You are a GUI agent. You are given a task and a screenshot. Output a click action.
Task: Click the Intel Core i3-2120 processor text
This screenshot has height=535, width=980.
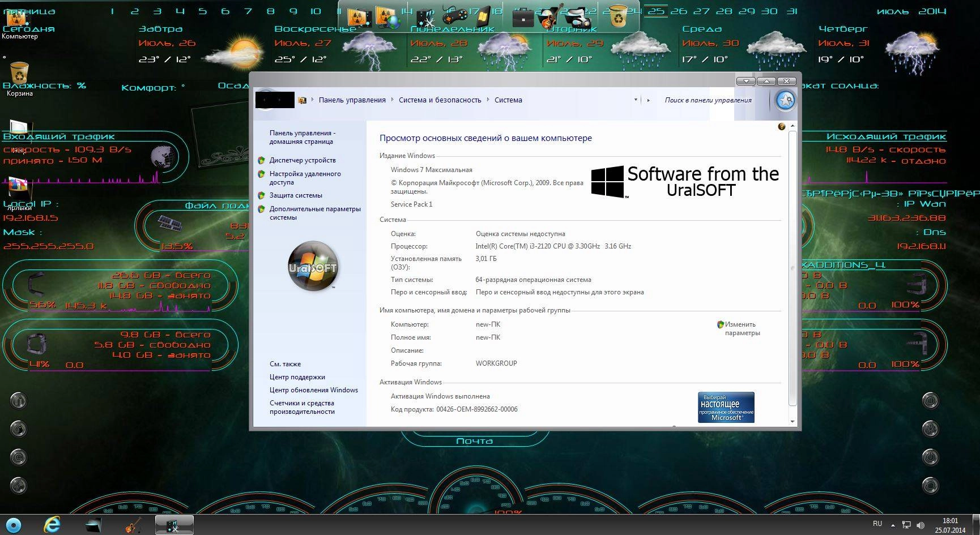pyautogui.click(x=553, y=246)
